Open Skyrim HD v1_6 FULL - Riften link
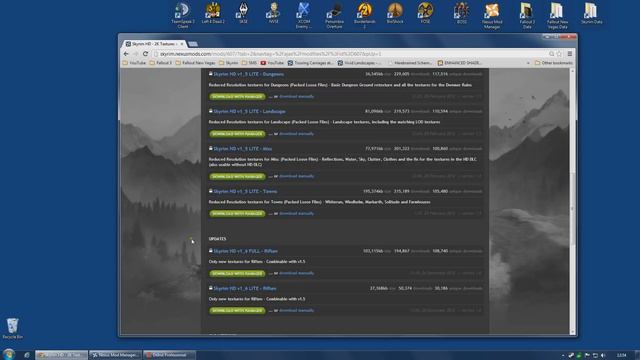The height and width of the screenshot is (360, 640). pos(245,251)
